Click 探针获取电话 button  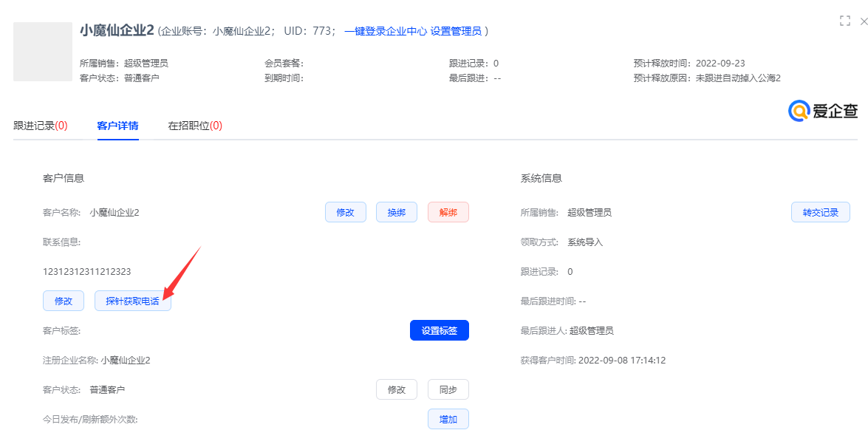point(132,301)
